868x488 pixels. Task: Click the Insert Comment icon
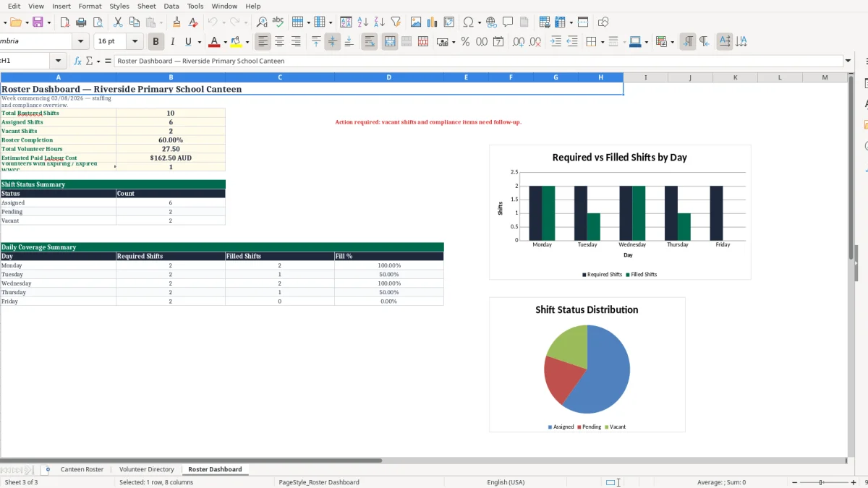click(509, 22)
